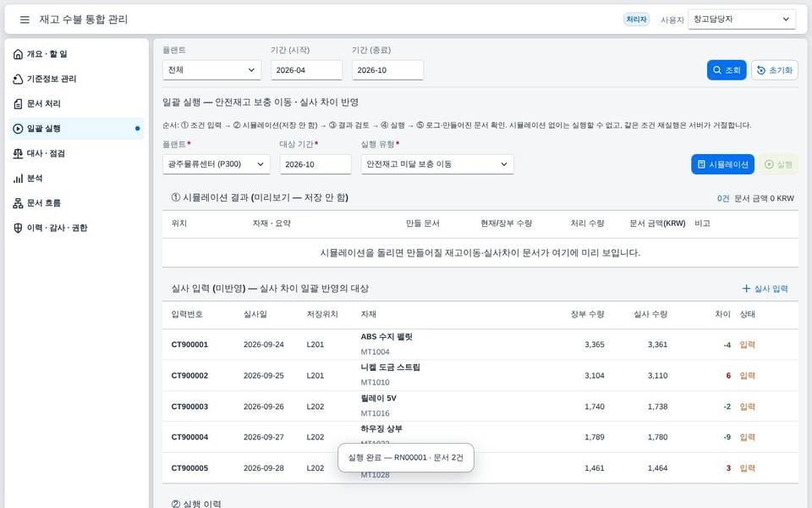Open 문서 처리 menu item
This screenshot has height=508, width=812.
click(76, 103)
